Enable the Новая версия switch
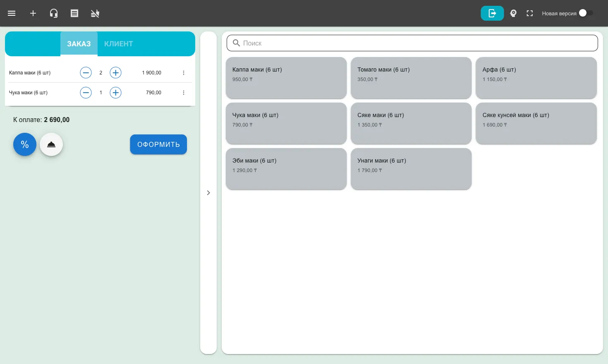Image resolution: width=608 pixels, height=364 pixels. pyautogui.click(x=586, y=13)
